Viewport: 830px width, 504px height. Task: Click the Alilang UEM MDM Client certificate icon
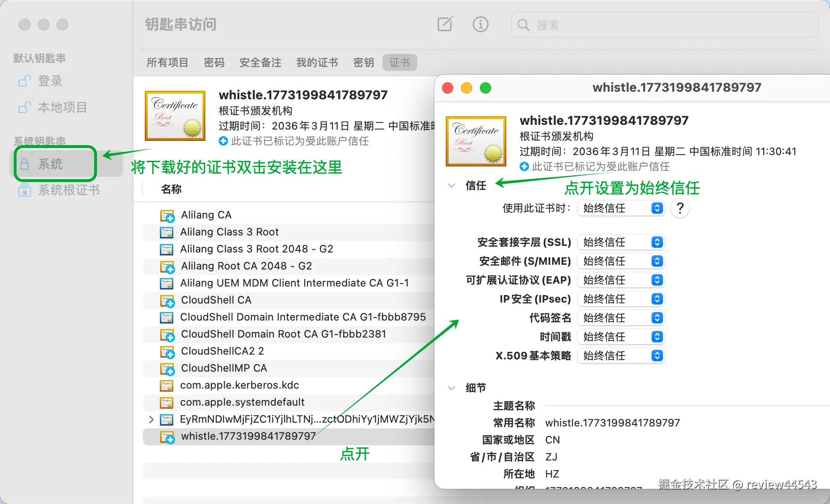(167, 283)
